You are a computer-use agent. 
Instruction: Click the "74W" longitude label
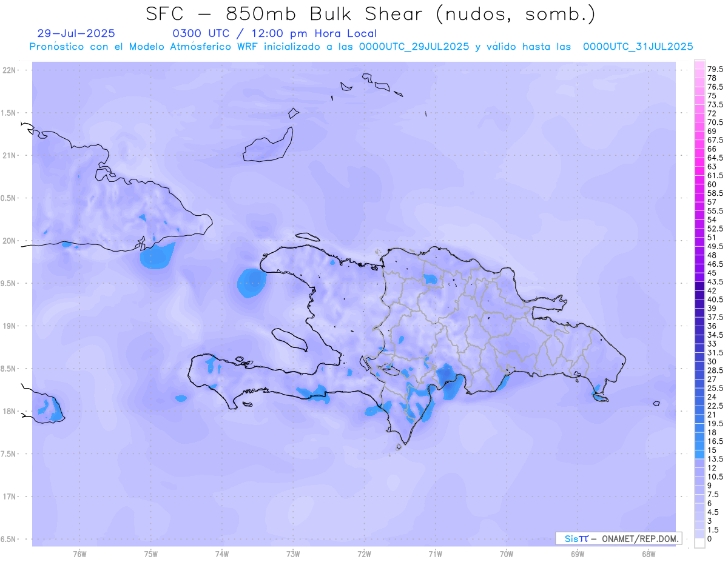click(222, 554)
